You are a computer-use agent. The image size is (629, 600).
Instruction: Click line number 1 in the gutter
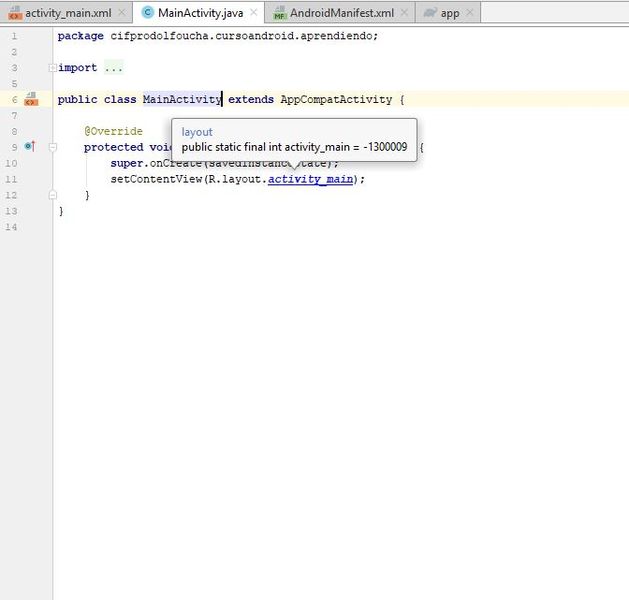(14, 36)
